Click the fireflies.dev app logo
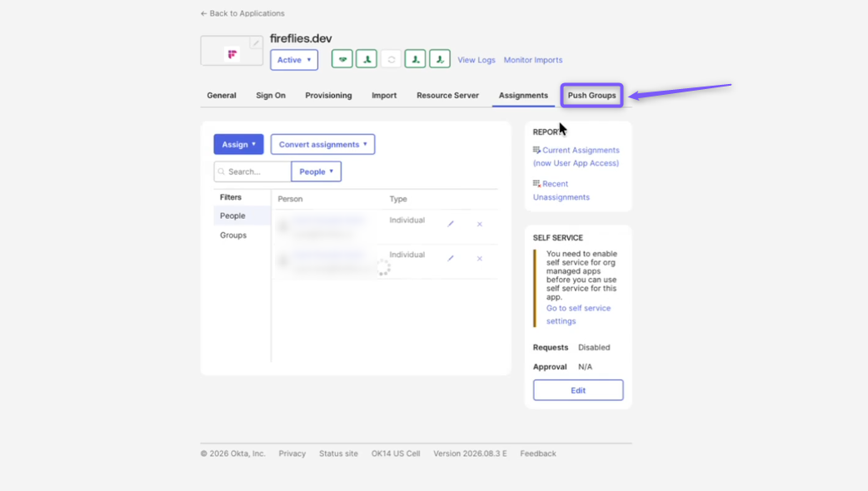Viewport: 868px width, 491px height. (232, 54)
